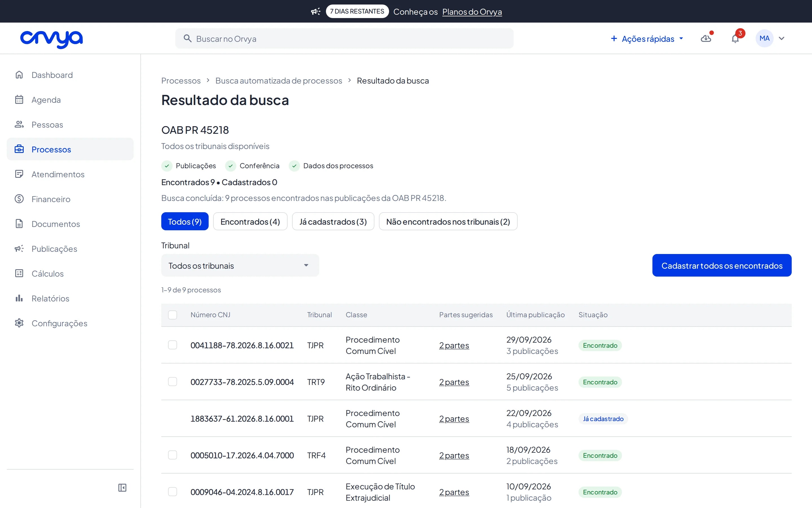The width and height of the screenshot is (812, 508).
Task: Click the Dashboard home icon
Action: click(x=19, y=75)
